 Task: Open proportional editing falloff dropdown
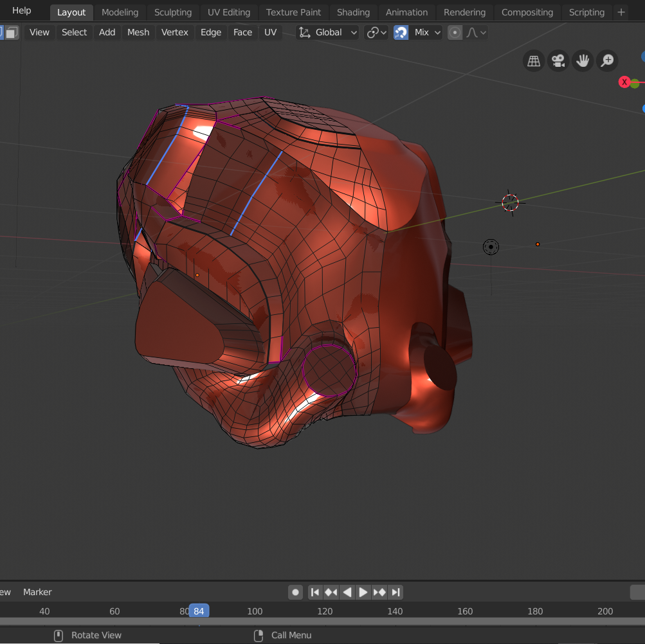pyautogui.click(x=476, y=32)
